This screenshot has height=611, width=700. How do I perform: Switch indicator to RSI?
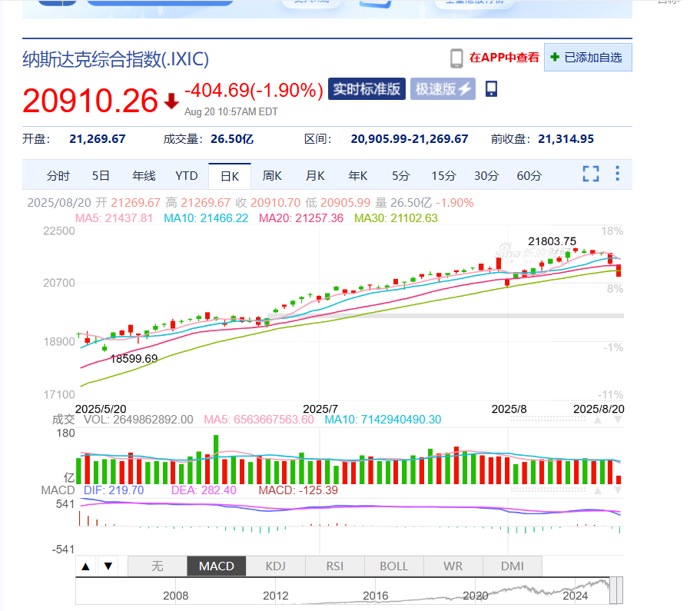pos(335,566)
